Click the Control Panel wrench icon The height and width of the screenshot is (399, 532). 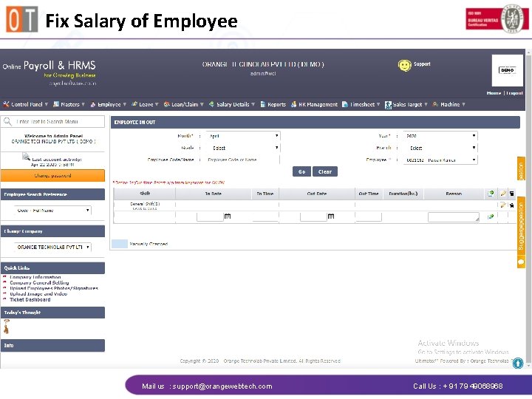(6, 104)
